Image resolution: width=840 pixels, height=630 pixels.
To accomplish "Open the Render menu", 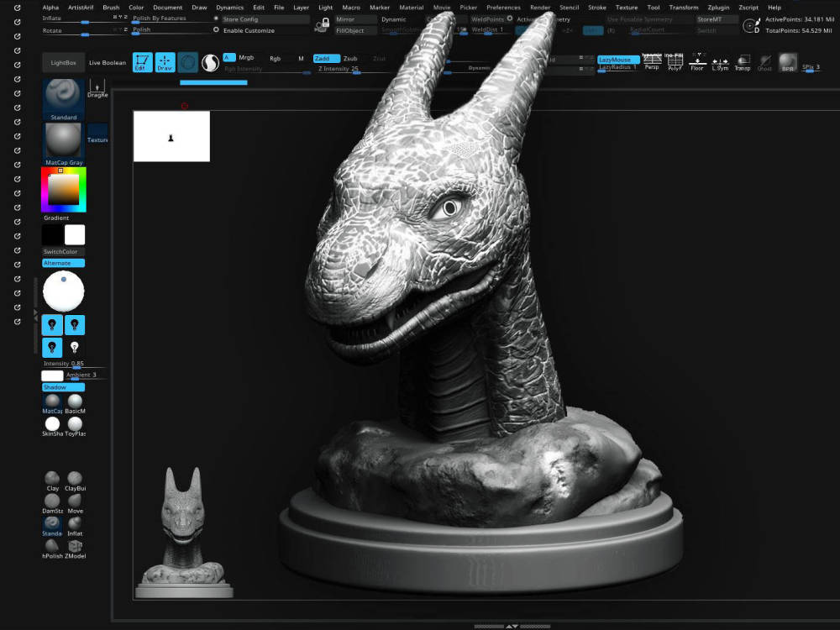I will tap(540, 8).
